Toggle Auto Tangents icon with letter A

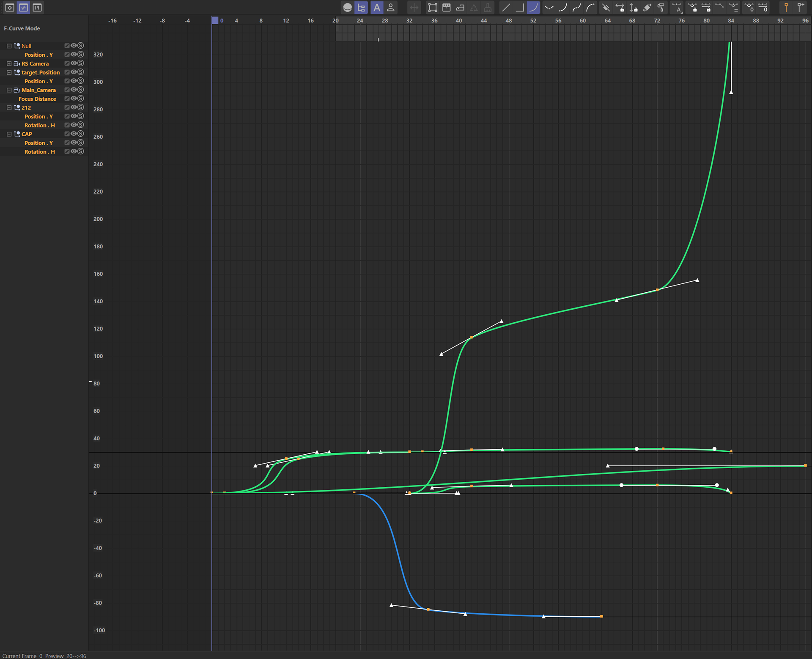coord(678,8)
